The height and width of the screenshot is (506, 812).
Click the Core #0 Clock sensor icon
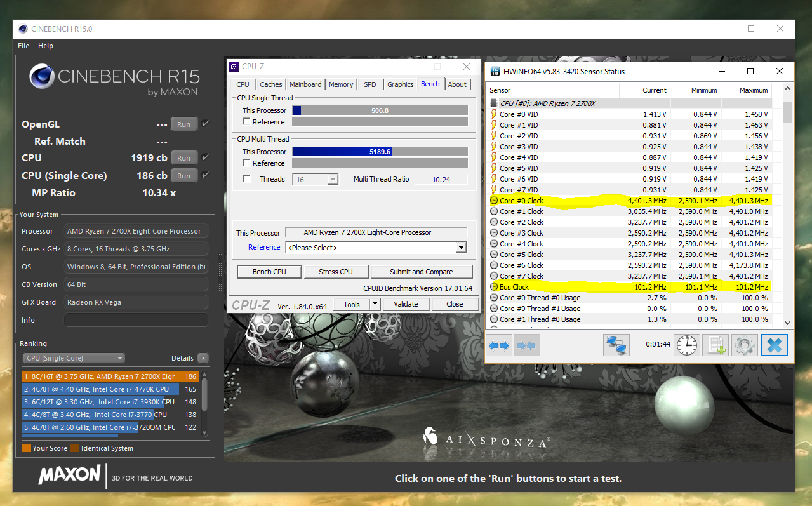tap(494, 201)
